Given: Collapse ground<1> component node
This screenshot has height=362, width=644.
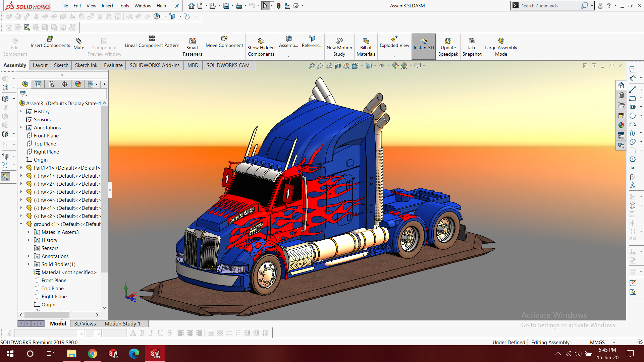Looking at the screenshot, I should 21,224.
